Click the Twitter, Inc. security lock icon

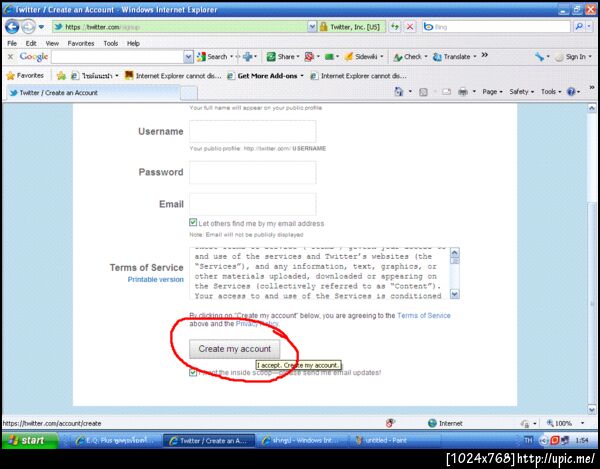[x=323, y=27]
